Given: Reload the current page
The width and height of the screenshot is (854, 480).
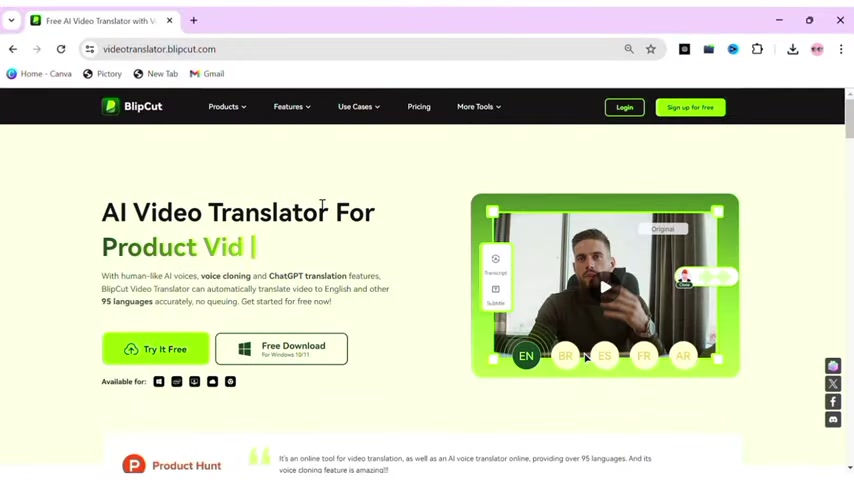Looking at the screenshot, I should click(x=61, y=49).
